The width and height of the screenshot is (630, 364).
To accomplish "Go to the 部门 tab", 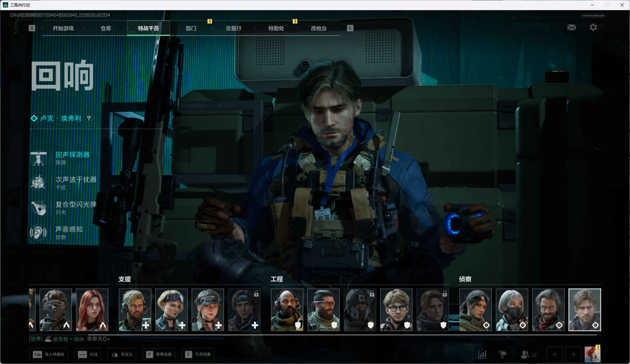I will point(191,28).
